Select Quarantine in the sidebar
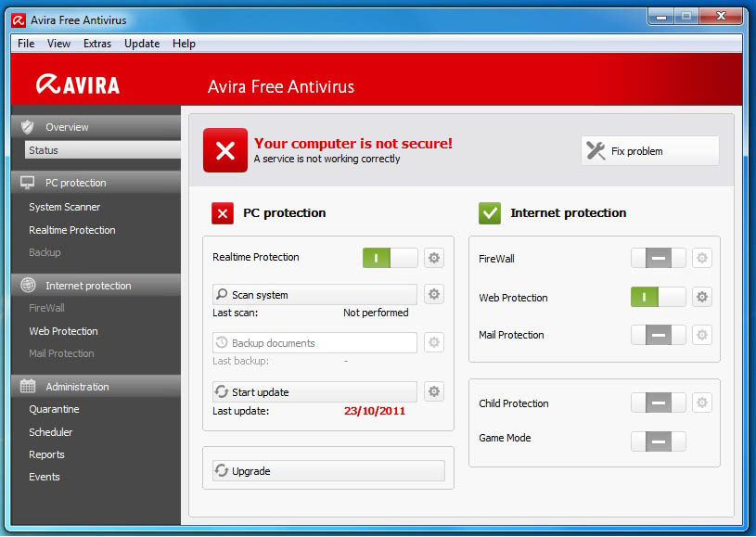The height and width of the screenshot is (537, 756). pos(54,409)
